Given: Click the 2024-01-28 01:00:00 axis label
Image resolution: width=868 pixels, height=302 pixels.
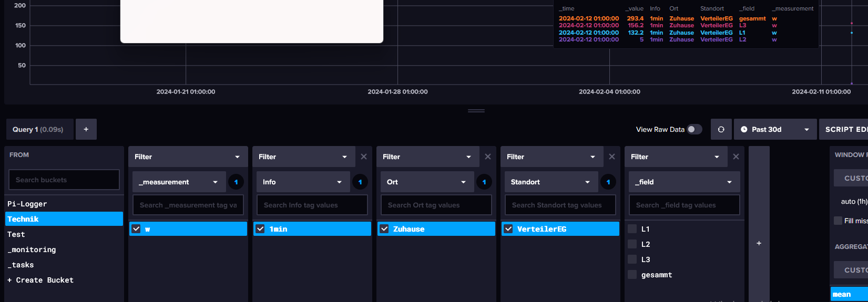Looking at the screenshot, I should (x=397, y=91).
